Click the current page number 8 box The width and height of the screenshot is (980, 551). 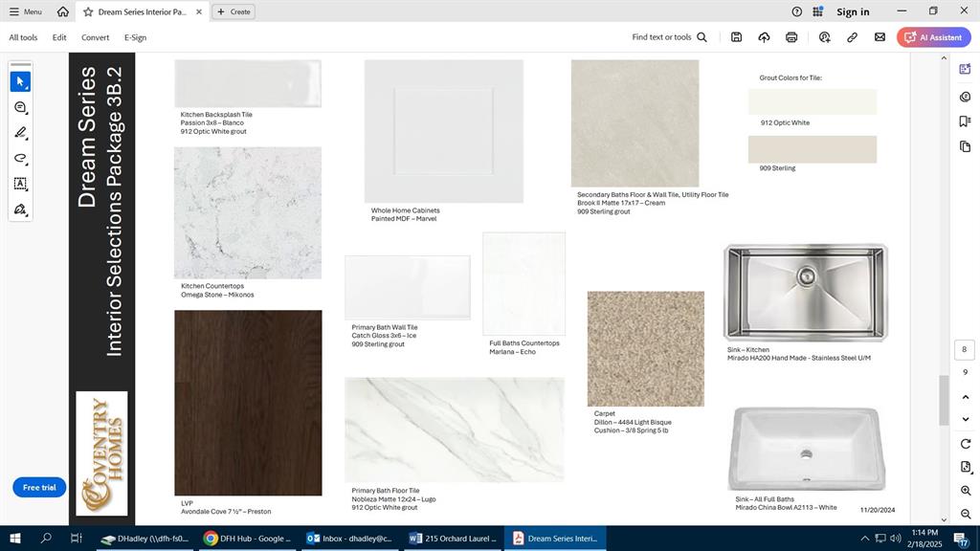[965, 350]
